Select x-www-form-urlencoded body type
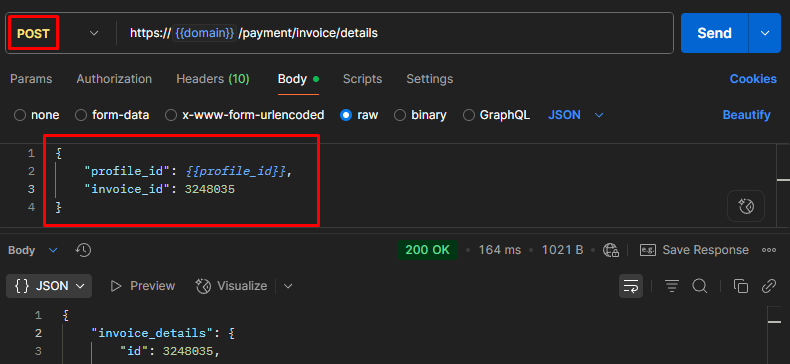This screenshot has height=364, width=790. [245, 115]
